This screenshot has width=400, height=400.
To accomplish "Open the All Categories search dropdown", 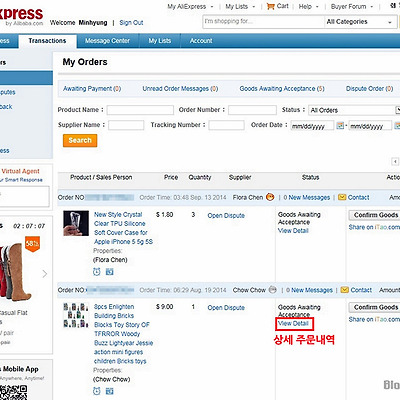I will pos(359,22).
